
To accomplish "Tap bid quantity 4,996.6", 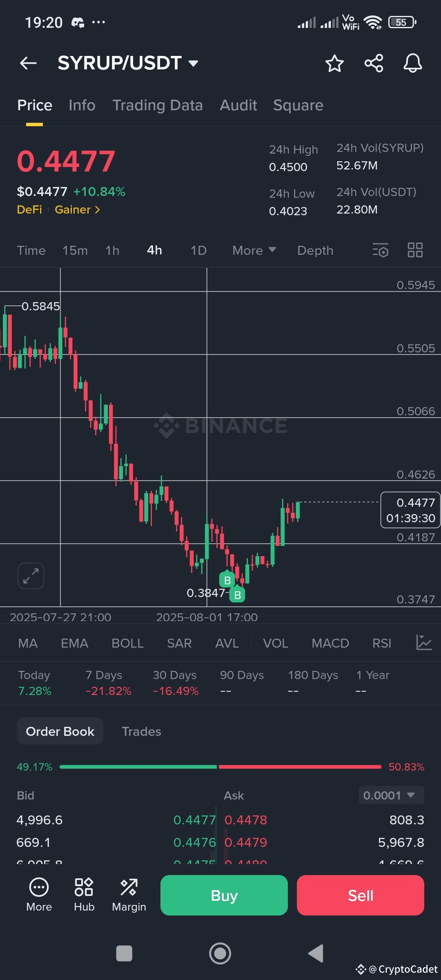I will (x=40, y=820).
